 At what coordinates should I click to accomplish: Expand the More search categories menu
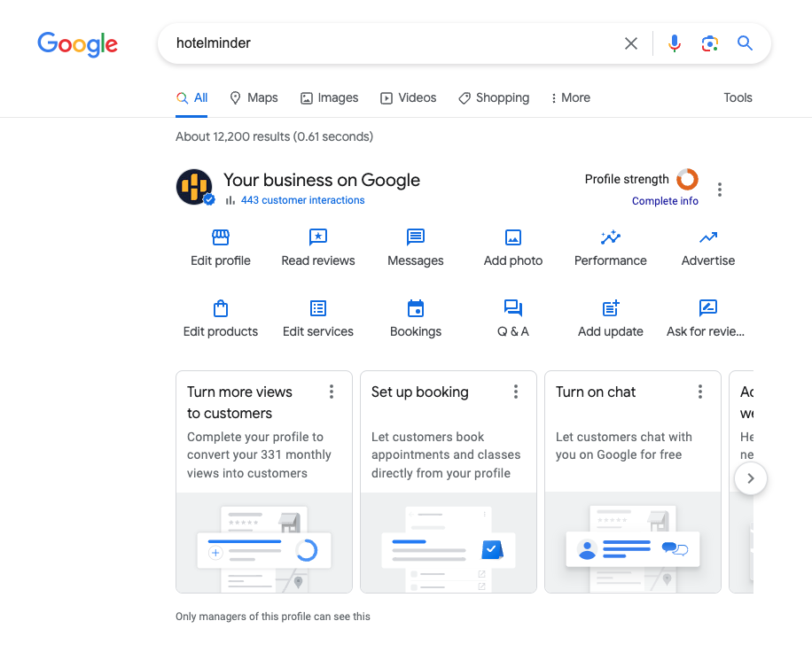570,97
